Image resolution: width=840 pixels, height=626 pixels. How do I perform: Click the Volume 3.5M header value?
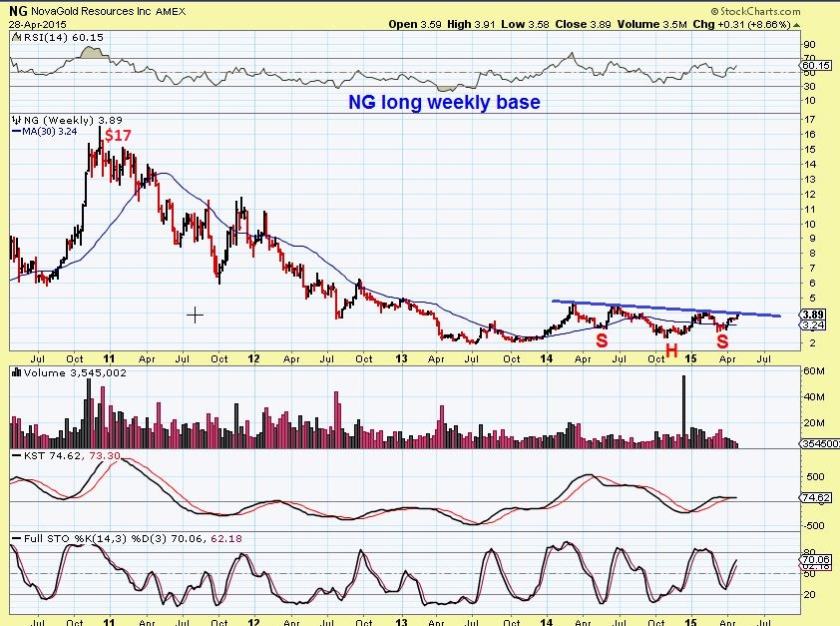tap(652, 24)
